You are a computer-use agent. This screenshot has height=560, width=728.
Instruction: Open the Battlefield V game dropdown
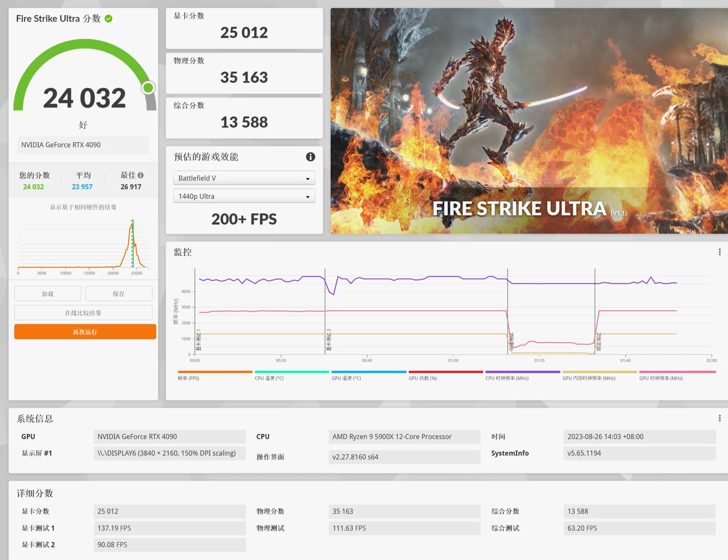244,178
